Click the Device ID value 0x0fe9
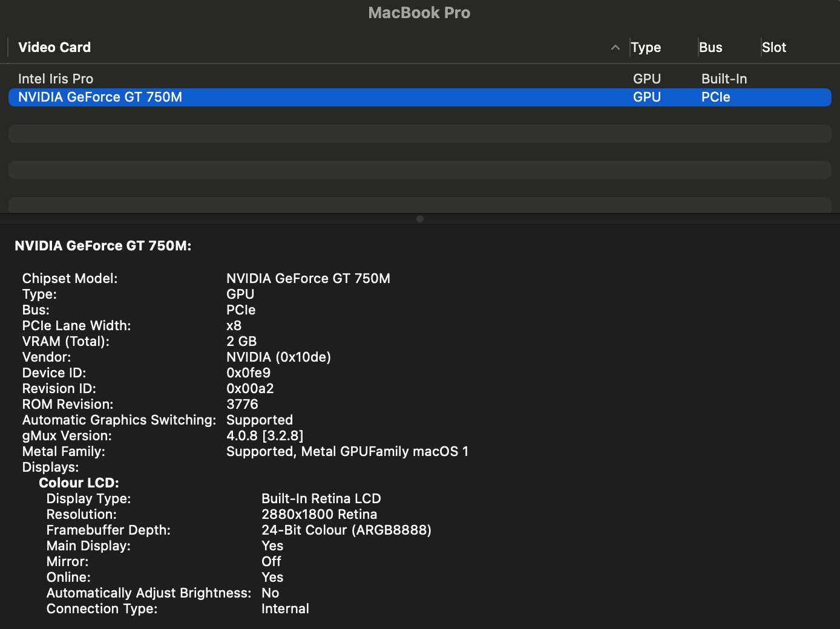This screenshot has height=629, width=840. click(248, 373)
